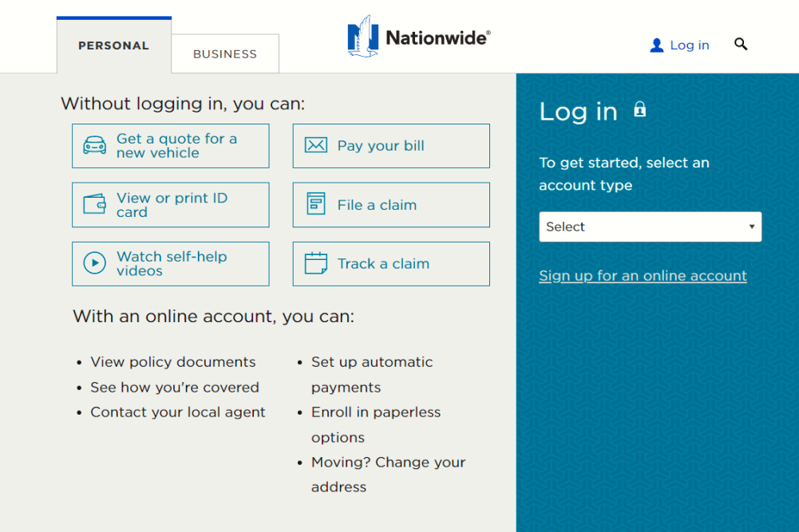Viewport: 799px width, 532px height.
Task: Click the envelope icon for paying bills
Action: pyautogui.click(x=316, y=145)
